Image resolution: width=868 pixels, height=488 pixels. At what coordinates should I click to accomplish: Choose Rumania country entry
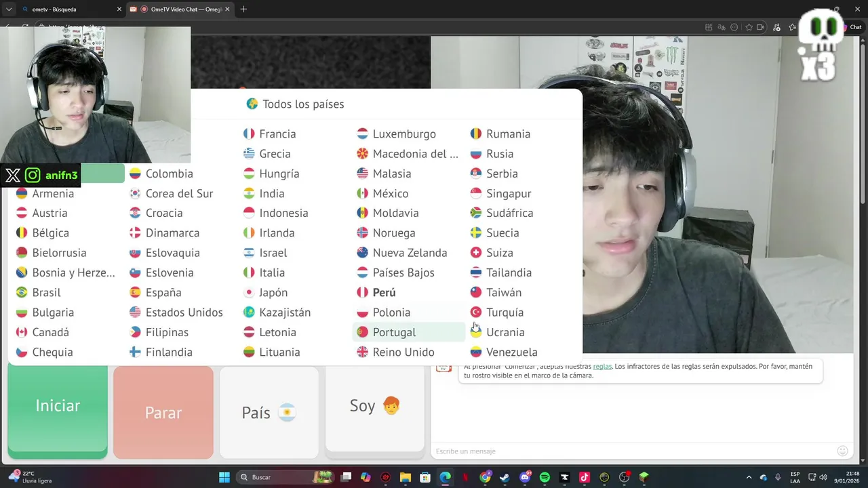click(x=500, y=134)
